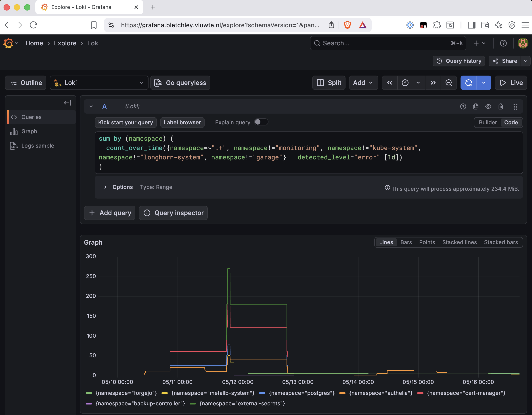Select the Stacked bars graph style

point(501,242)
